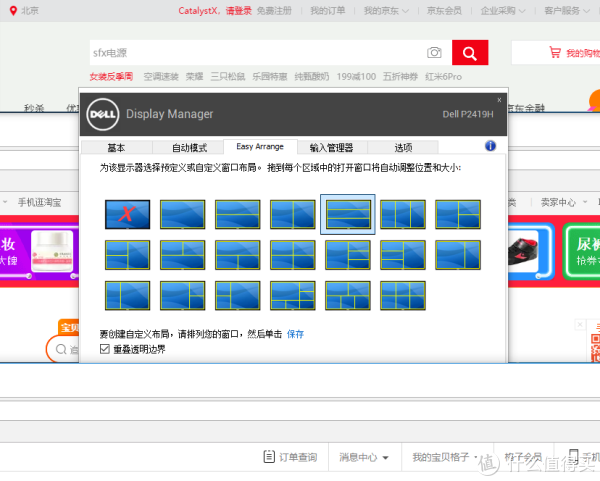Click the 订单查询 clipboard icon in Taobao bar
Viewport: 600px width, 481px height.
269,457
